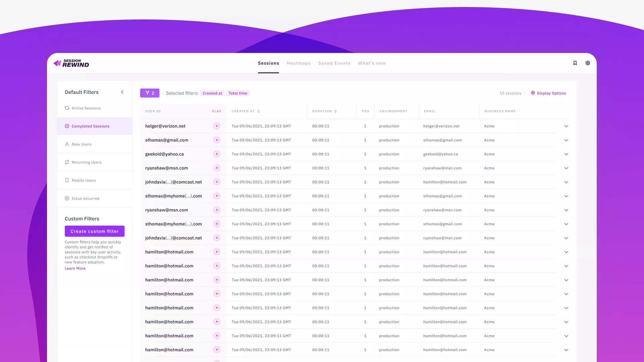644x362 pixels.
Task: Collapse the Default Filters sidebar
Action: click(122, 92)
